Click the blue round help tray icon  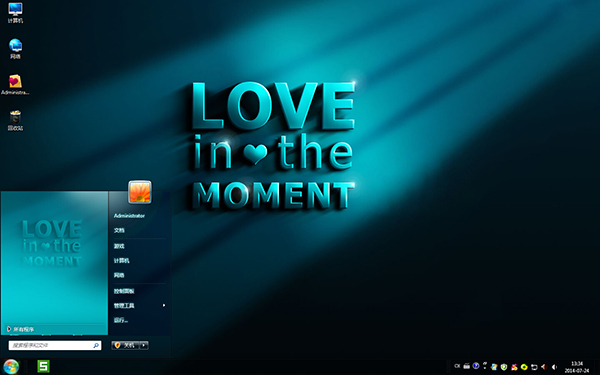pyautogui.click(x=476, y=366)
